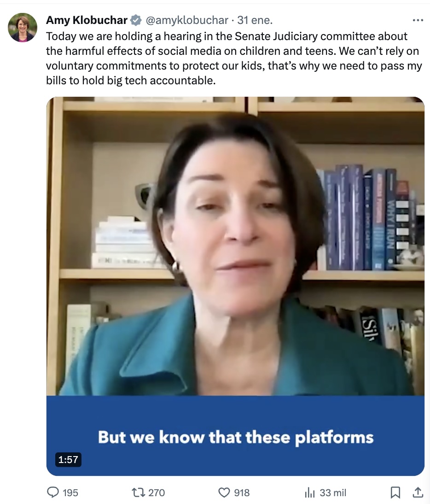The width and height of the screenshot is (430, 504).
Task: Like the tweet with heart icon
Action: pos(224,492)
